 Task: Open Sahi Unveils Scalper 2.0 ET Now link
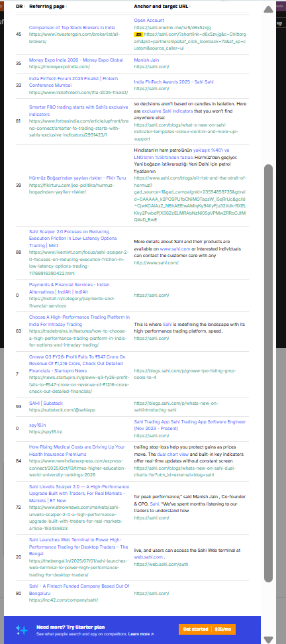tap(79, 494)
